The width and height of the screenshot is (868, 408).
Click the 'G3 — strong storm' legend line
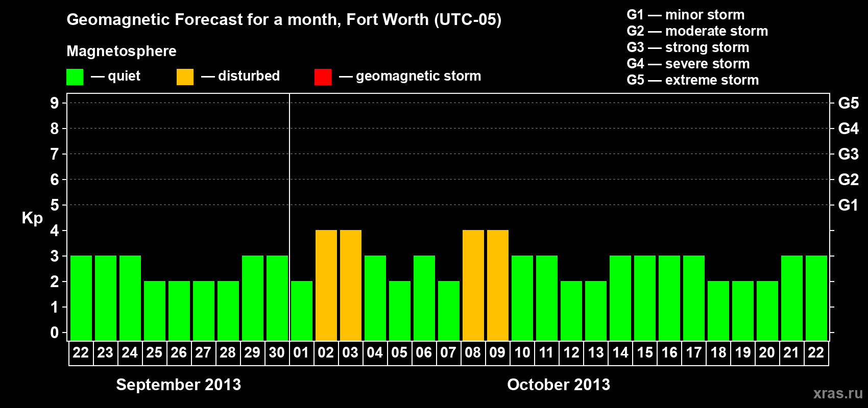(x=688, y=47)
